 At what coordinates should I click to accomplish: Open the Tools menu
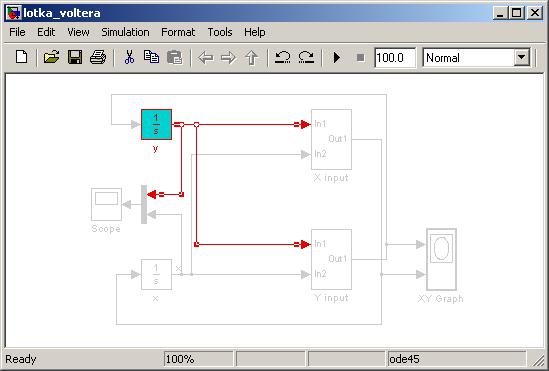coord(220,32)
